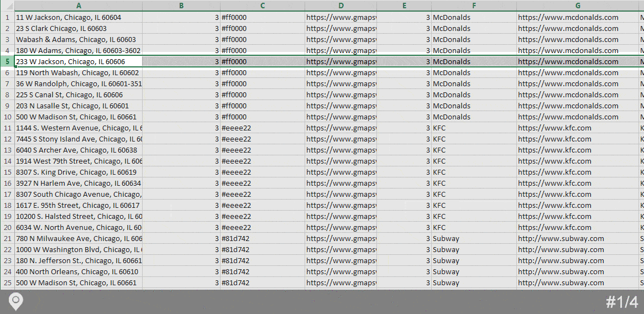Open https://www.mcdonalds.com link in row 7
Screen dimensions: 644x314
tap(578, 84)
